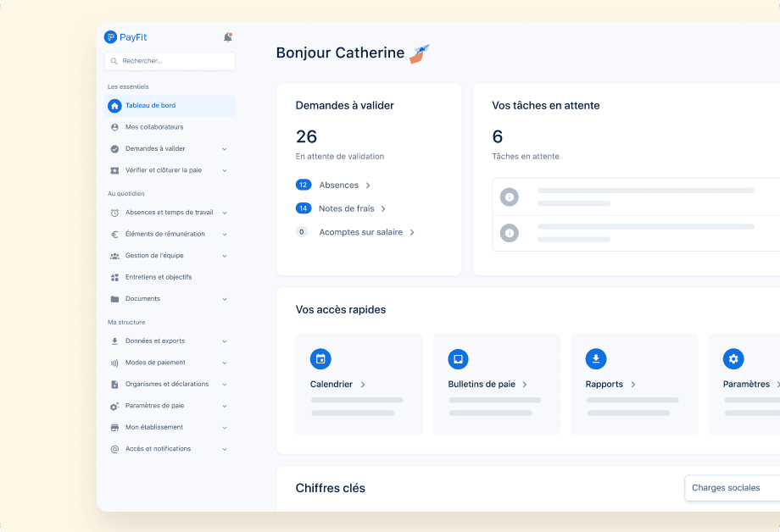Open the Calendrier quick access link
The height and width of the screenshot is (532, 780).
point(337,385)
